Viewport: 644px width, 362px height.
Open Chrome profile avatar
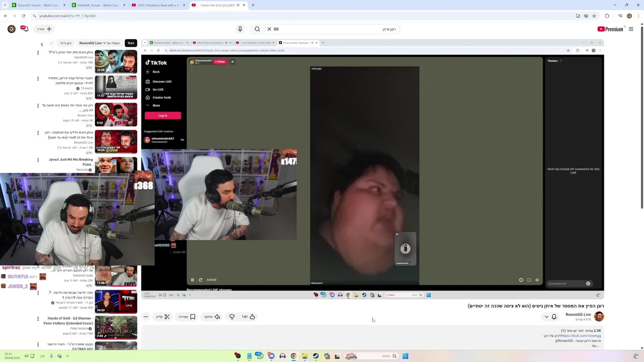[x=629, y=16]
